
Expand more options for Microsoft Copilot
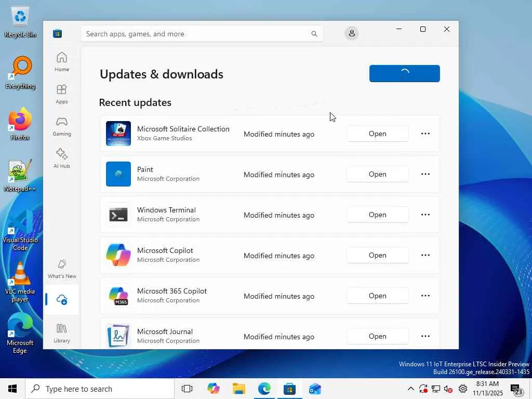tap(425, 255)
